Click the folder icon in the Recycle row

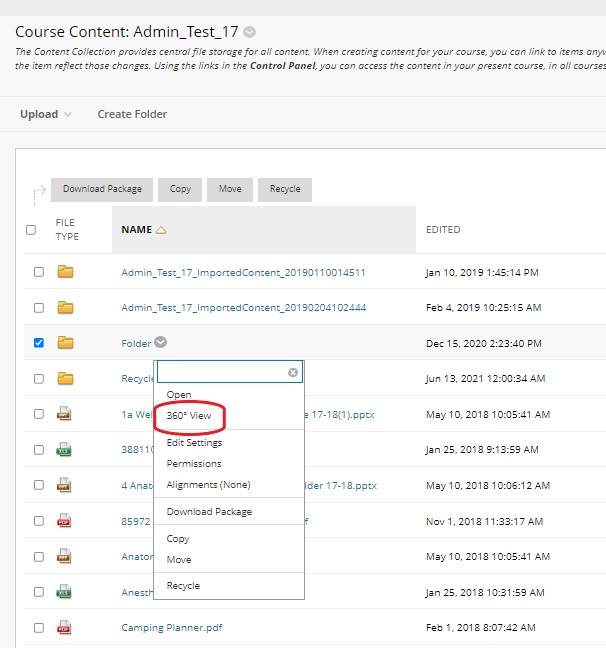pos(65,379)
